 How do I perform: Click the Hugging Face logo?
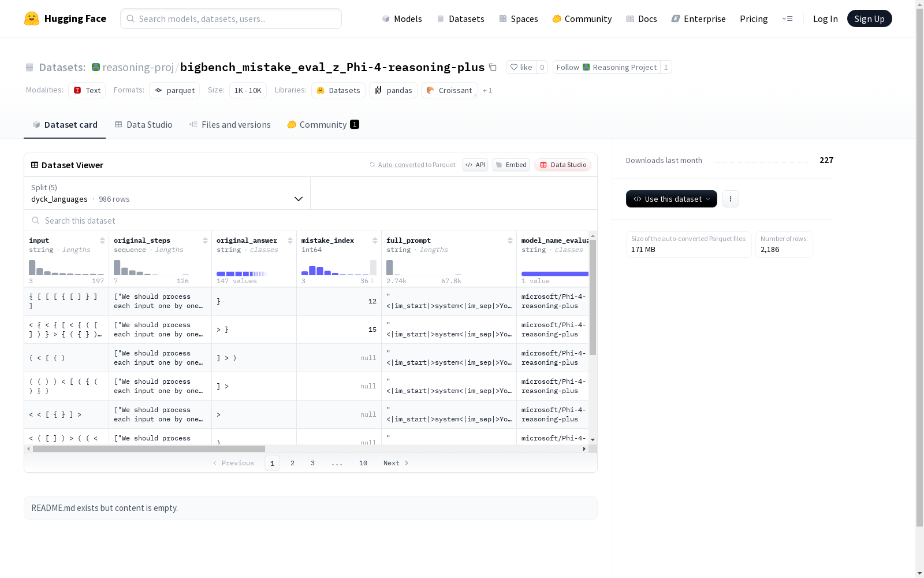[x=65, y=18]
